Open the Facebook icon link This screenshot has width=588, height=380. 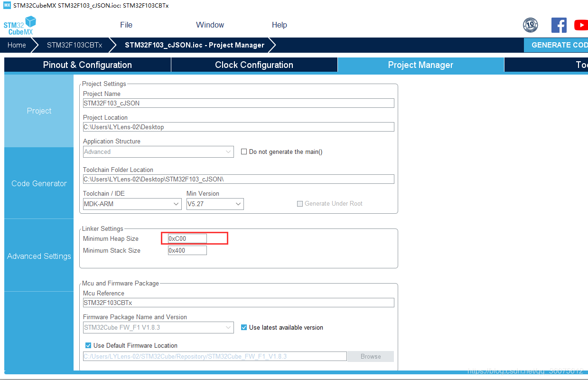559,25
